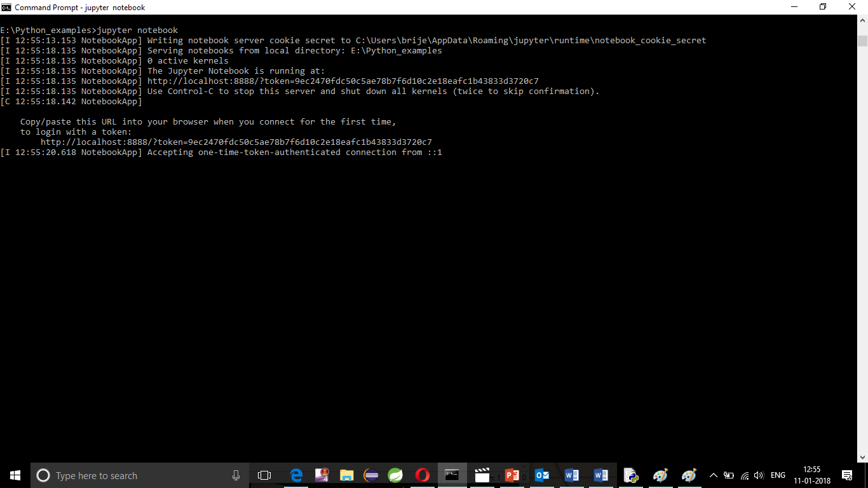
Task: Launch Opera browser from taskbar
Action: tap(422, 475)
